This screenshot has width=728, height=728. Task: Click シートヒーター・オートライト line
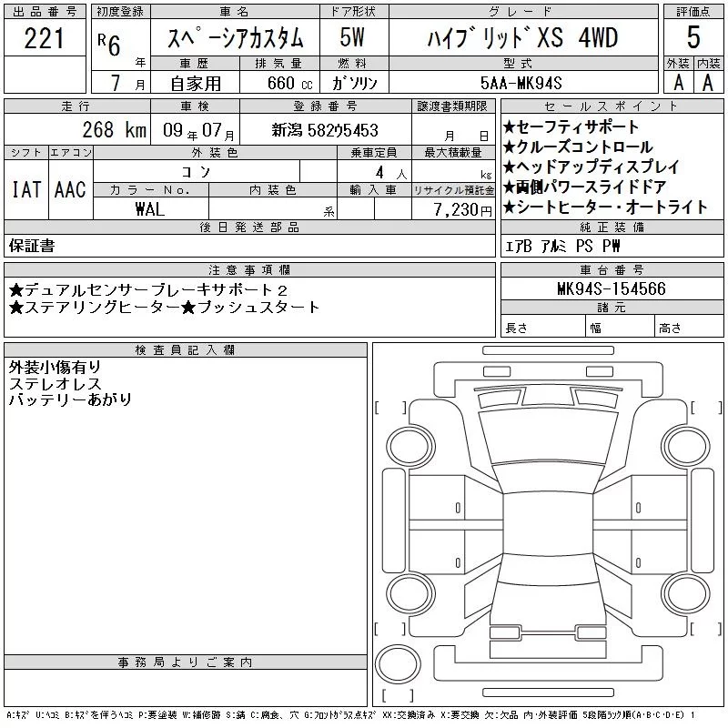point(605,207)
